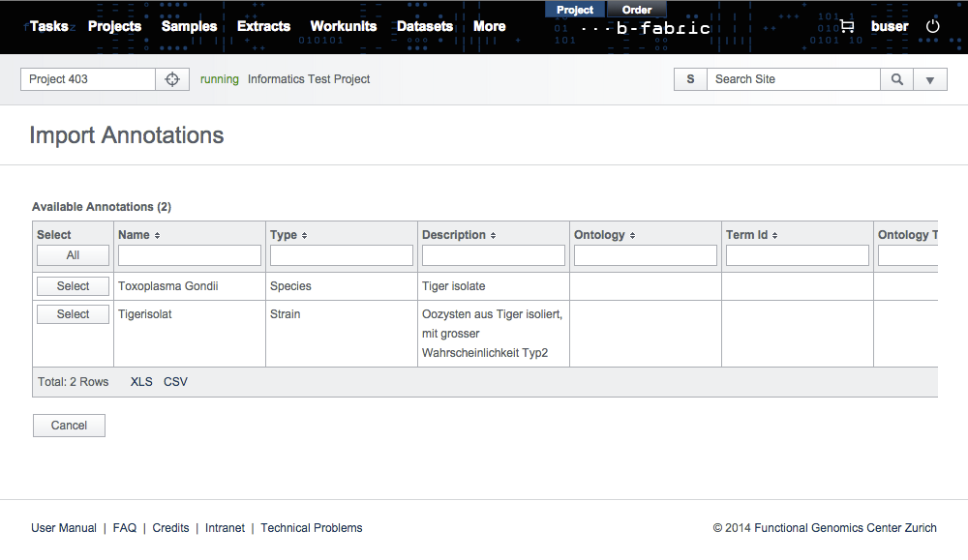
Task: Click the power logout icon
Action: tap(933, 26)
